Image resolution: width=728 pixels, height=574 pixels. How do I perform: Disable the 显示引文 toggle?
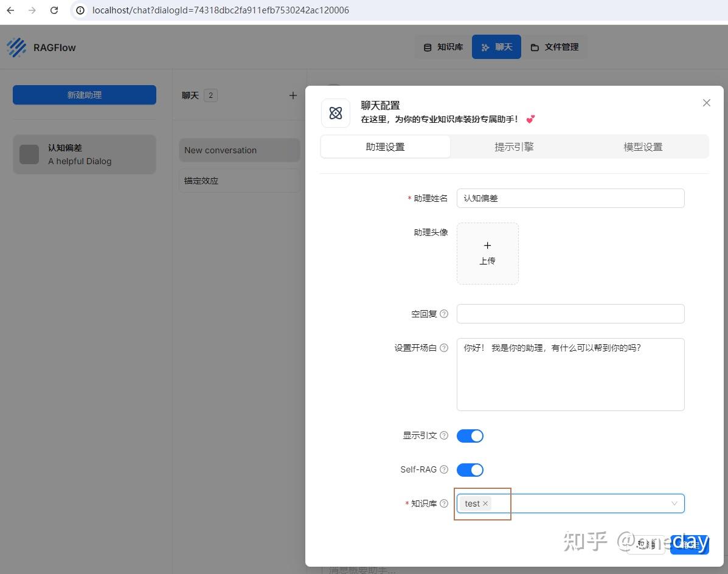[x=470, y=435]
